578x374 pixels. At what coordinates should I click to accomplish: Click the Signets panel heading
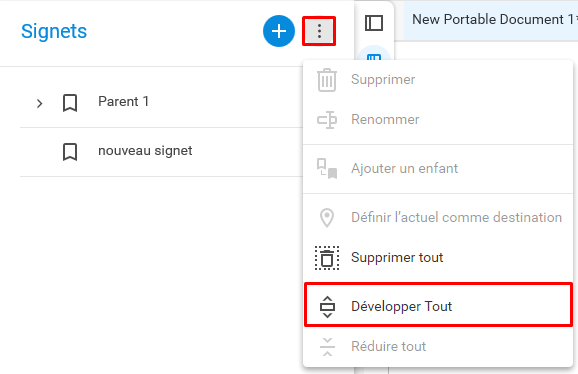point(54,31)
